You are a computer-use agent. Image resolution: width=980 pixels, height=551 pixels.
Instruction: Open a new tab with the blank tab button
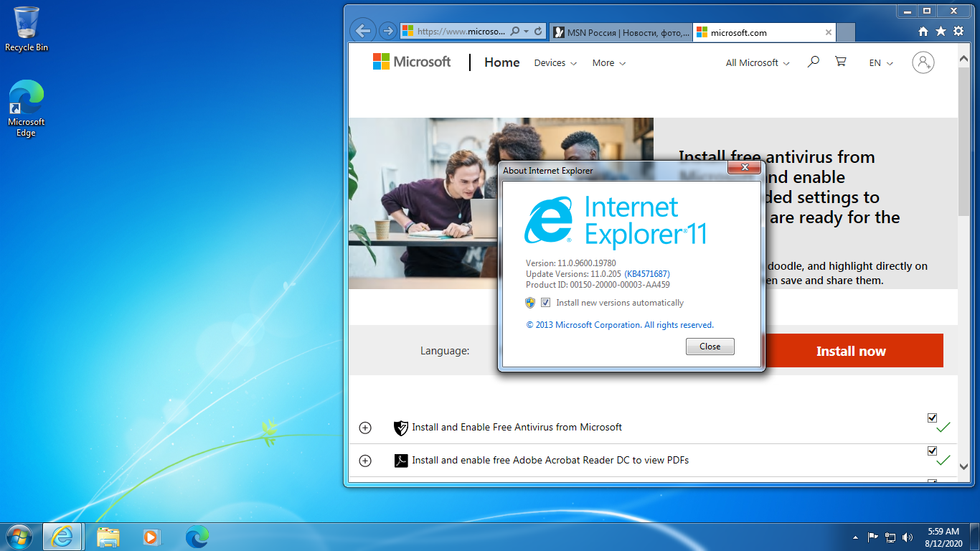click(x=846, y=32)
